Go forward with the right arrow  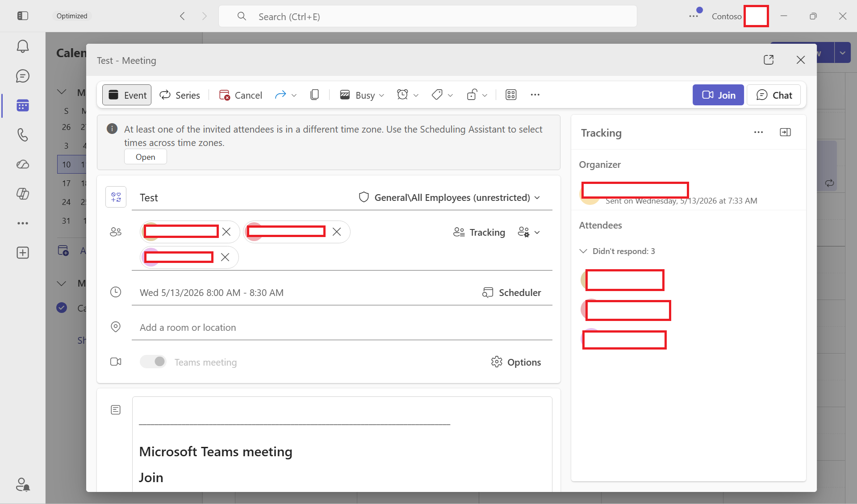coord(205,16)
